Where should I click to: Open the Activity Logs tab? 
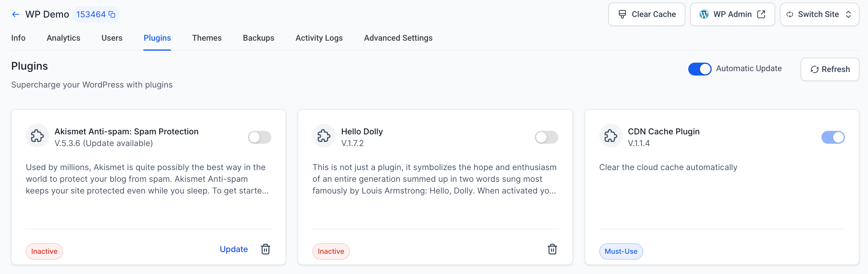click(319, 38)
